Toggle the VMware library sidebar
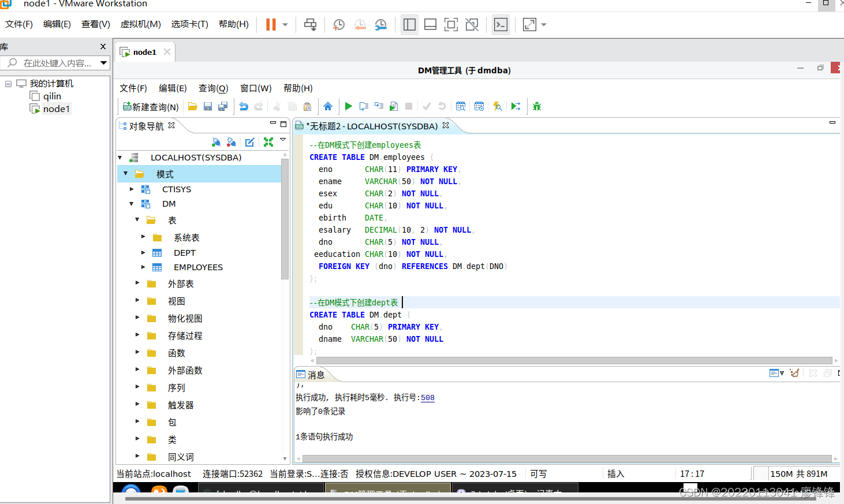The image size is (844, 504). 409,24
